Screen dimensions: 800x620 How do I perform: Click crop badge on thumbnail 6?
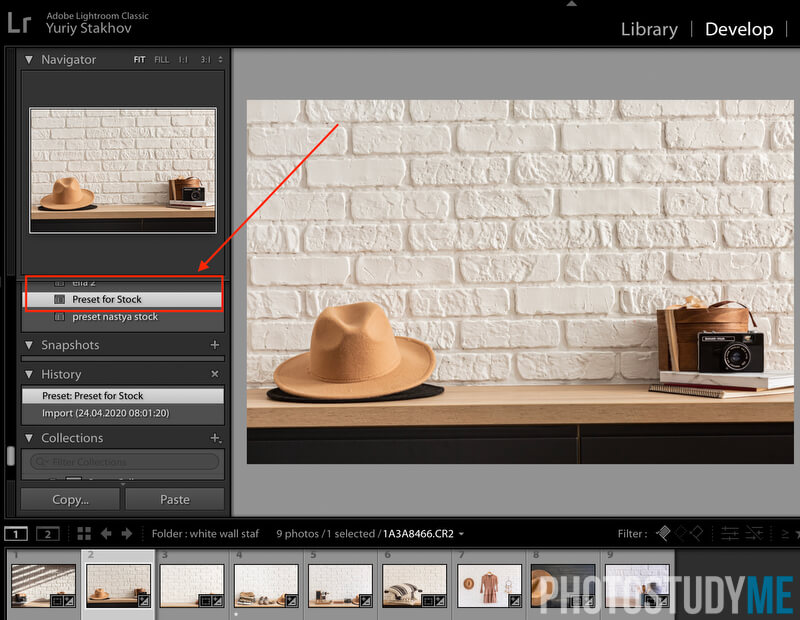428,601
